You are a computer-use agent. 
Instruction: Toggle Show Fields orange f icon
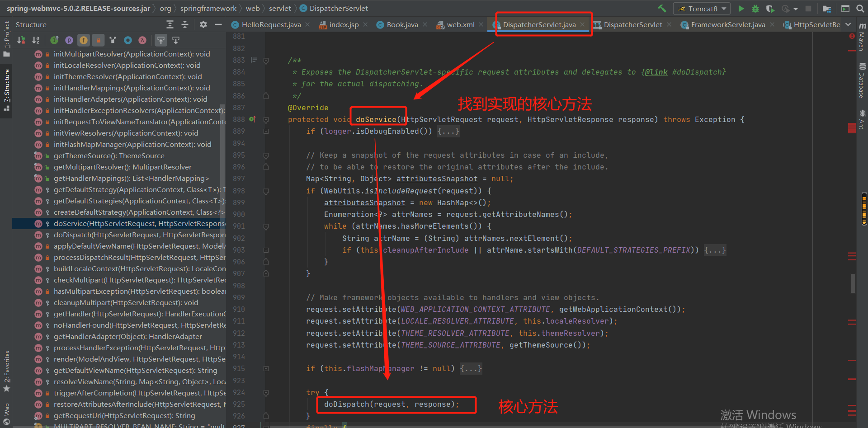[x=84, y=40]
